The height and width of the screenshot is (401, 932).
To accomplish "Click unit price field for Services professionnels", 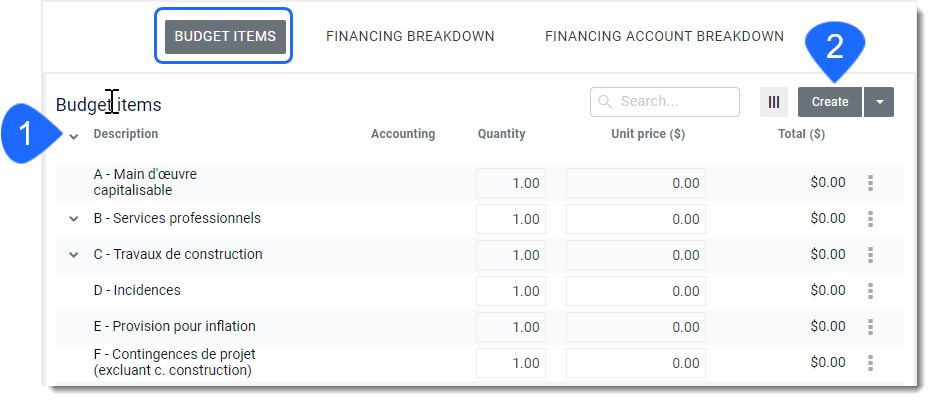I will (635, 219).
